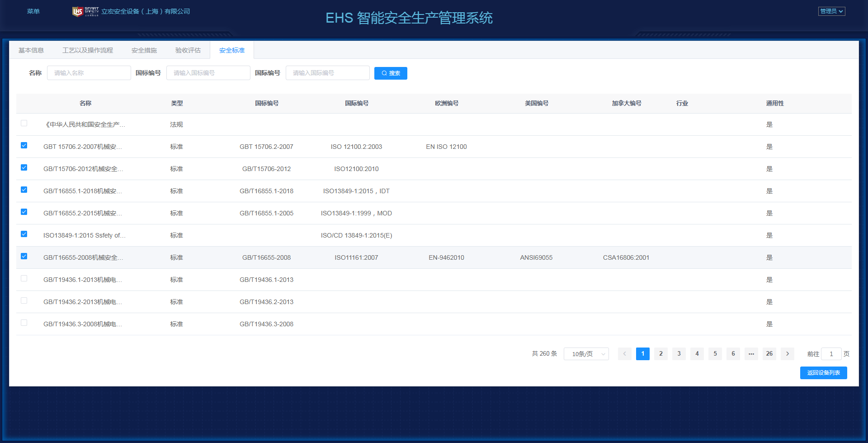Uncheck the GB/T16855.2-2015 row checkbox
868x443 pixels.
(24, 212)
